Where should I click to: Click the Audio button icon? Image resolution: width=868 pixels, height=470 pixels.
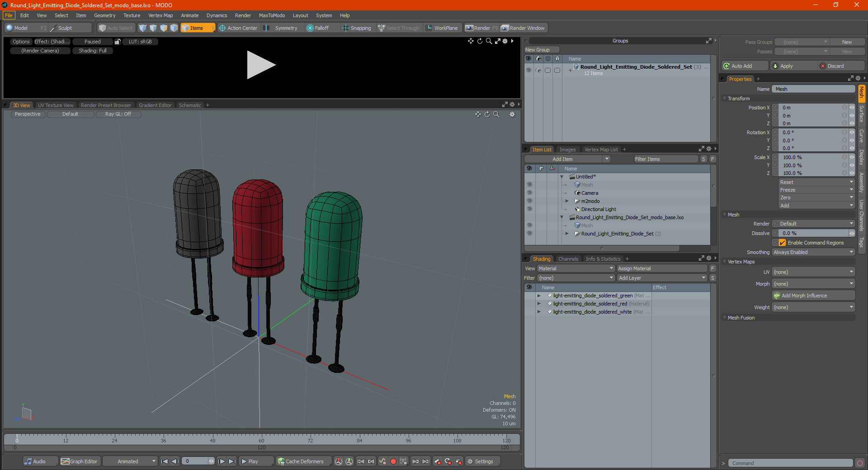tap(28, 461)
